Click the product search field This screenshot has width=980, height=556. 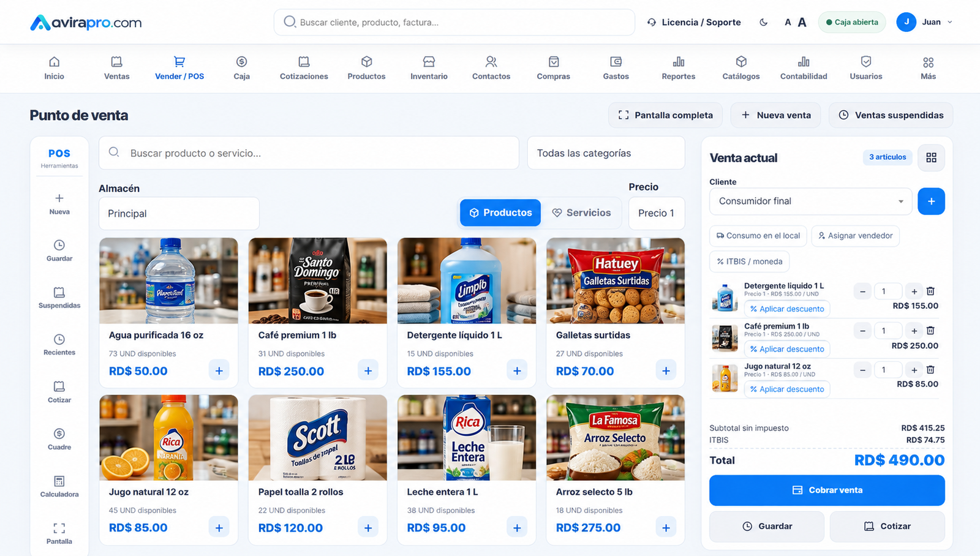309,153
